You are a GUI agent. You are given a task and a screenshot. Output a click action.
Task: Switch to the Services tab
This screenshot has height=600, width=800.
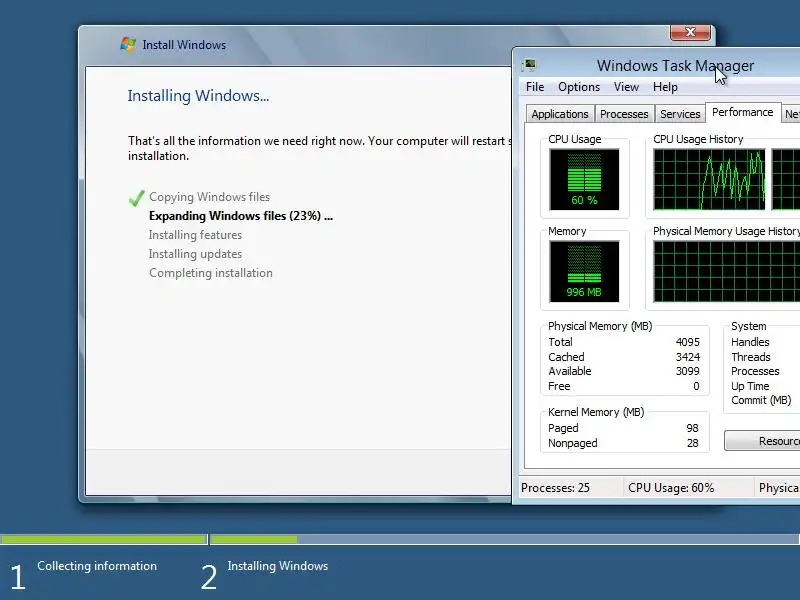pos(680,114)
